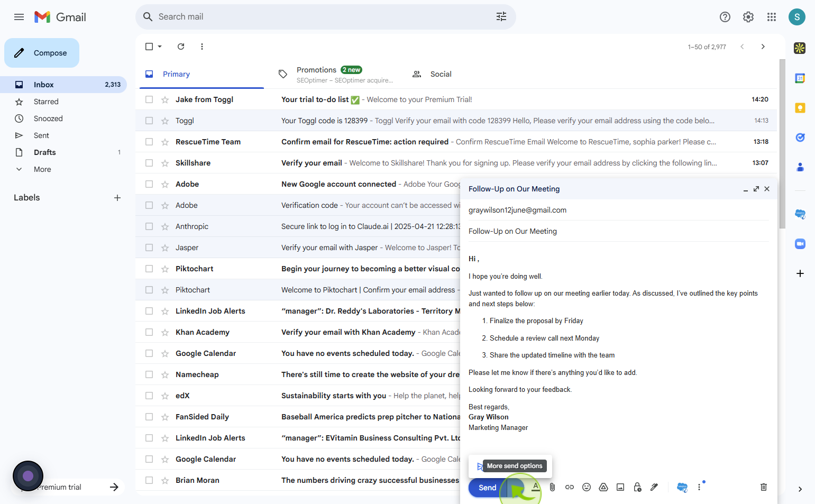Open Google apps grid
Viewport: 815px width, 504px height.
tap(772, 17)
